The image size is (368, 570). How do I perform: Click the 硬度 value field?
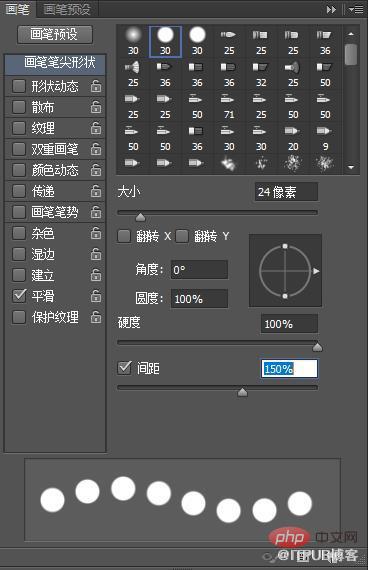coord(289,324)
